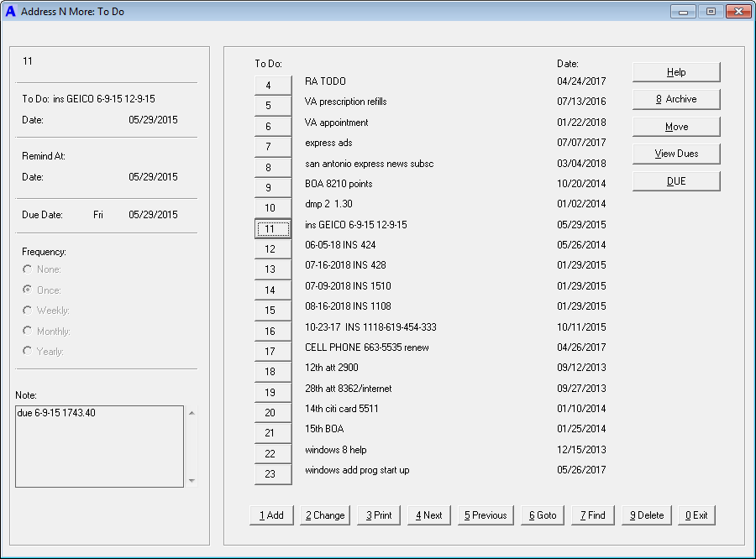Select record 16 for the INS entry
The height and width of the screenshot is (559, 756).
point(272,331)
